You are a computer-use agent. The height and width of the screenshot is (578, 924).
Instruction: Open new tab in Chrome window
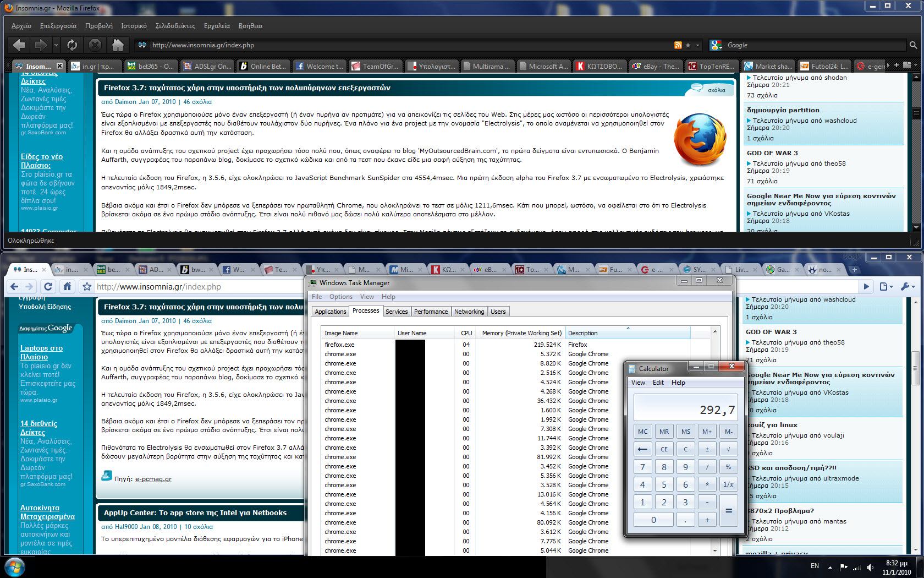[x=854, y=270]
